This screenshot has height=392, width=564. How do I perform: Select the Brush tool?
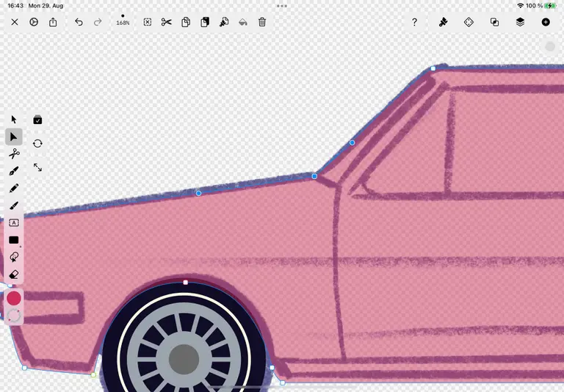[x=14, y=206]
